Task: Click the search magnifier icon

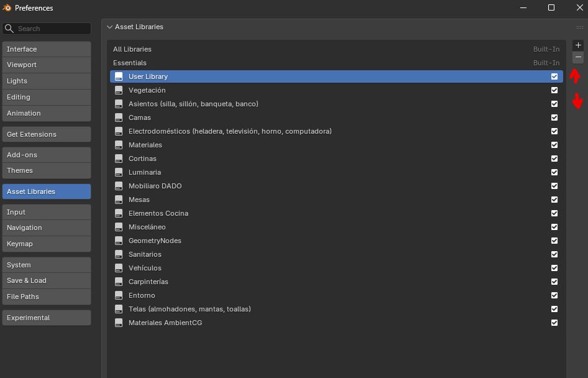Action: coord(9,29)
